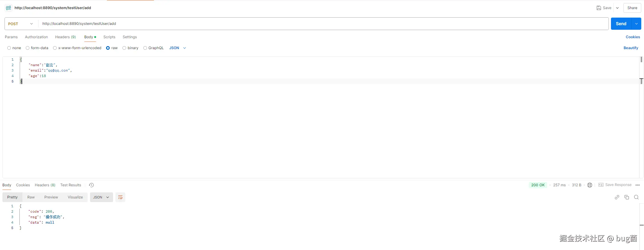Open the response Test Results tab

click(71, 185)
